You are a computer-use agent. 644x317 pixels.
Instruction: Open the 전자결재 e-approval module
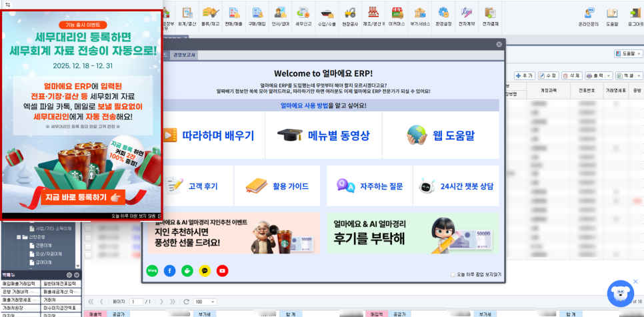click(x=490, y=17)
